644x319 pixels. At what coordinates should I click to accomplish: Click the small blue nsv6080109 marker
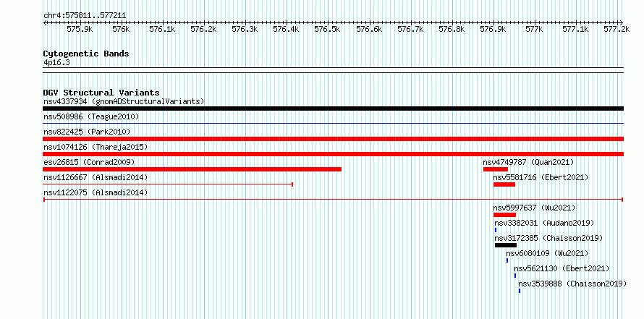pyautogui.click(x=507, y=260)
